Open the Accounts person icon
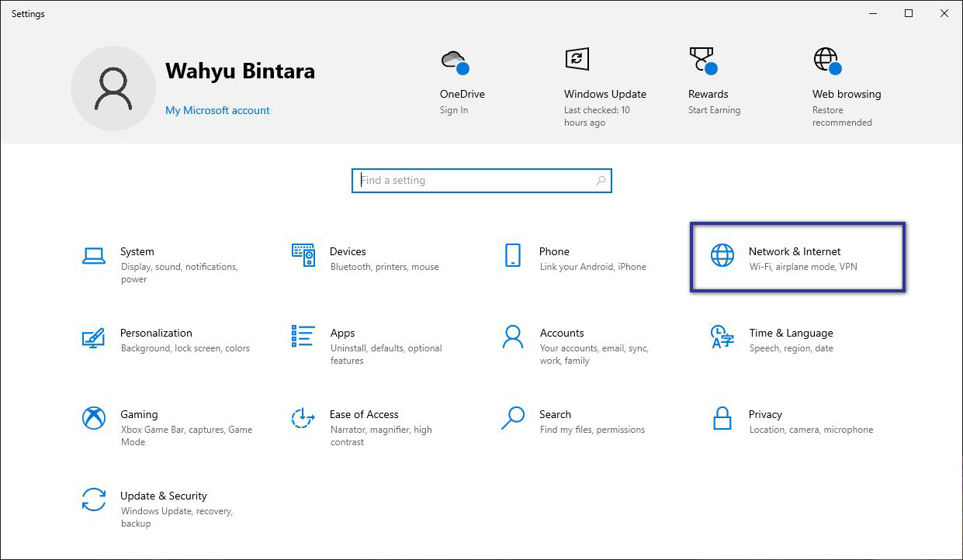The width and height of the screenshot is (963, 560). coord(513,337)
